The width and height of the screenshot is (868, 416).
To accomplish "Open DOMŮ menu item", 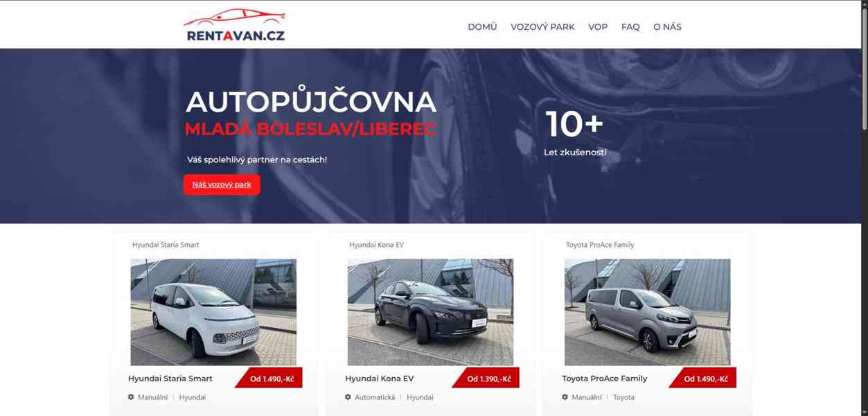I will tap(482, 27).
